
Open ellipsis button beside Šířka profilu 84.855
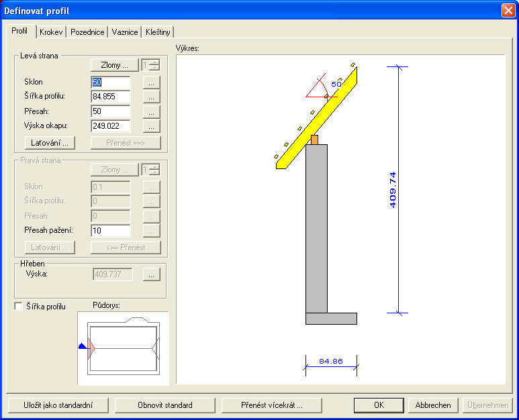152,97
